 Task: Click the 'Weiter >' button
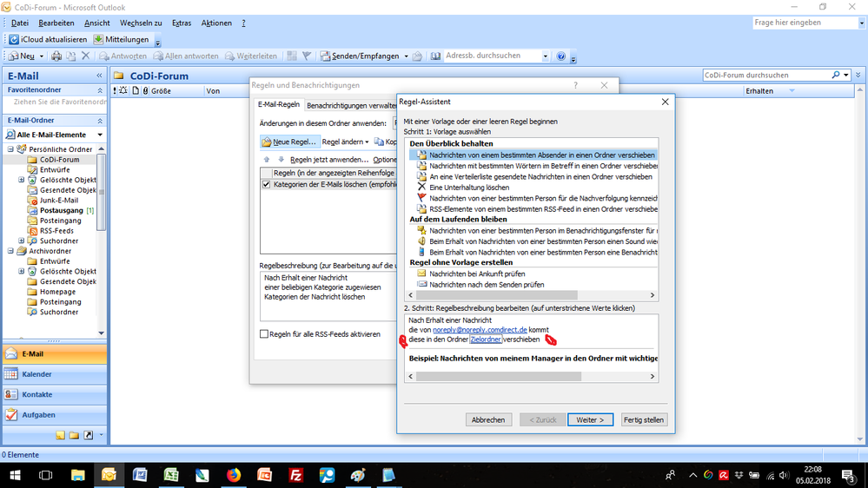click(x=591, y=419)
